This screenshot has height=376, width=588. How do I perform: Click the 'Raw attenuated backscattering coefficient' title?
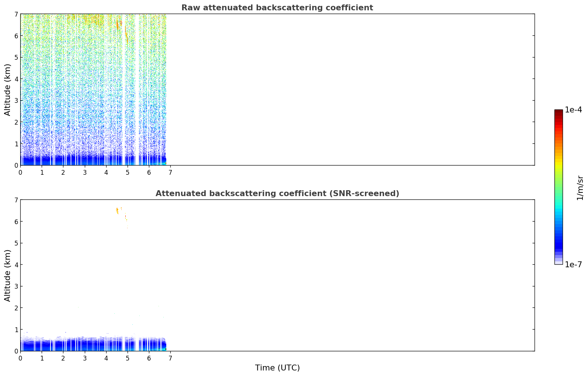(x=277, y=8)
